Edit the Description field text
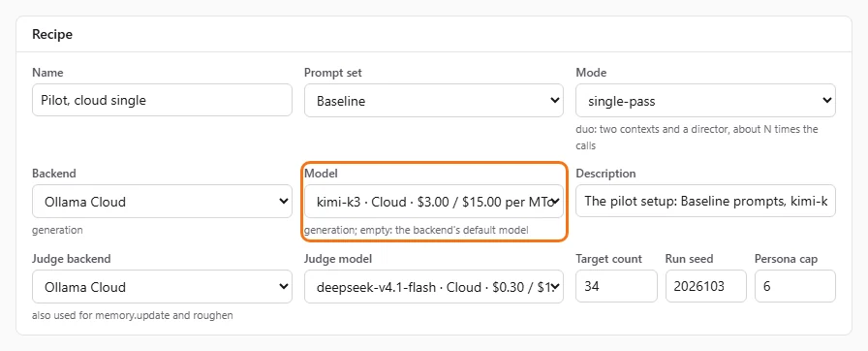 tap(706, 201)
